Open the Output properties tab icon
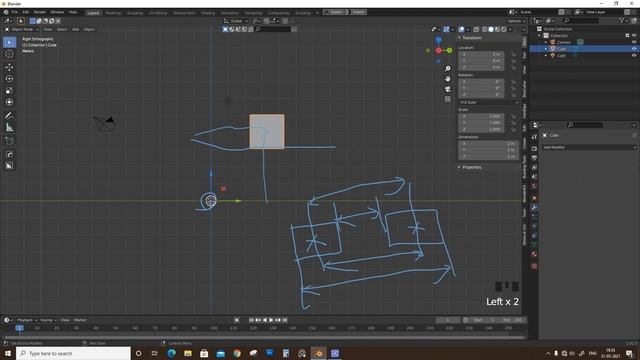640x360 pixels. (x=534, y=158)
